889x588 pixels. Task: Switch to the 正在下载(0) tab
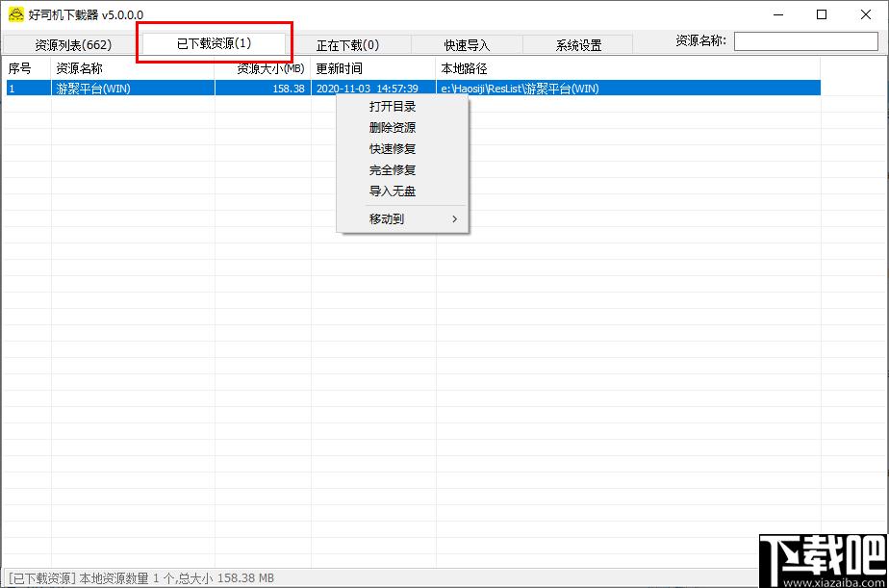coord(347,45)
